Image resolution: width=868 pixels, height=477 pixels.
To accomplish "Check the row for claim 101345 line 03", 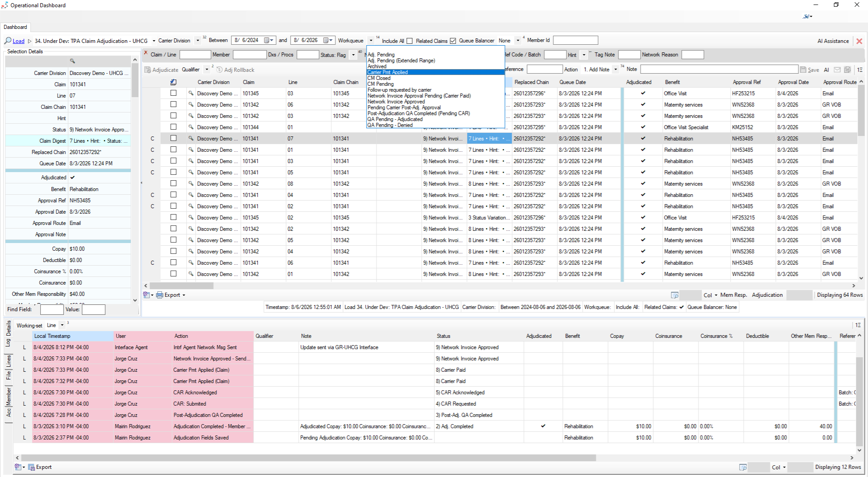I will click(x=173, y=93).
